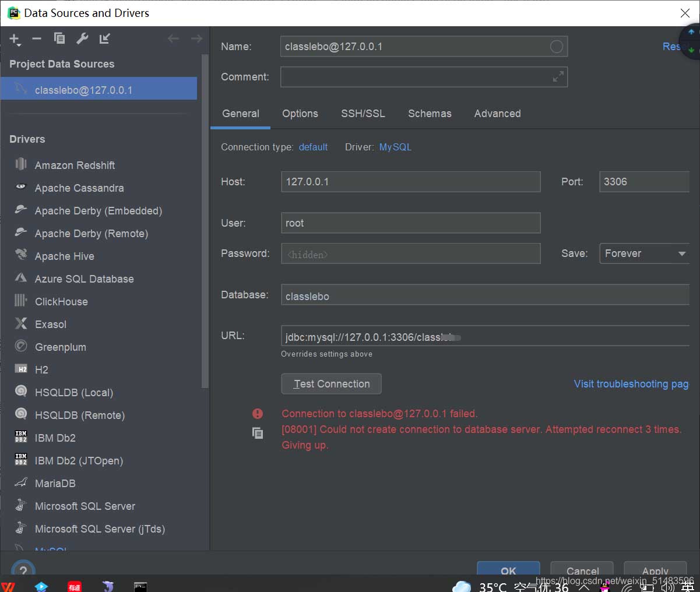The image size is (700, 592).
Task: Click the hidden Password field
Action: click(x=410, y=253)
